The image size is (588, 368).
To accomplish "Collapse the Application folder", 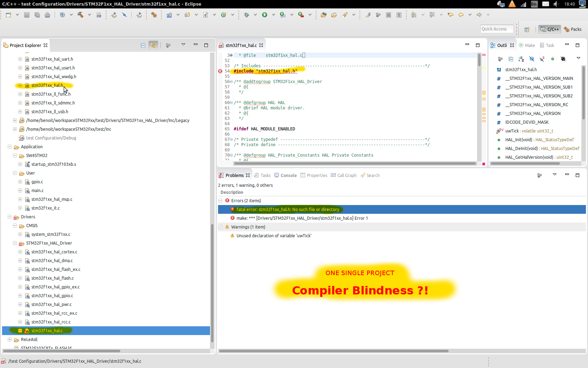I will [9, 147].
